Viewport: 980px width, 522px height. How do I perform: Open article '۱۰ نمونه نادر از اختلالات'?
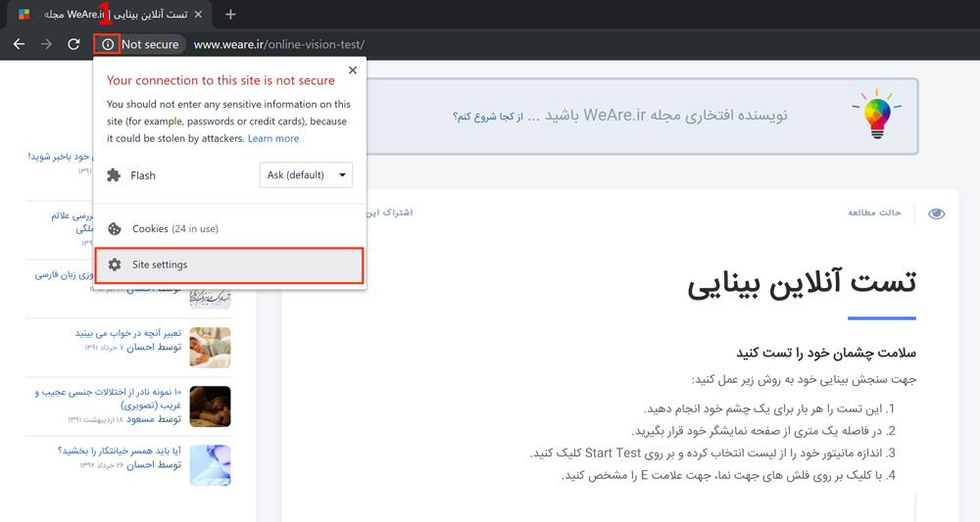click(108, 399)
